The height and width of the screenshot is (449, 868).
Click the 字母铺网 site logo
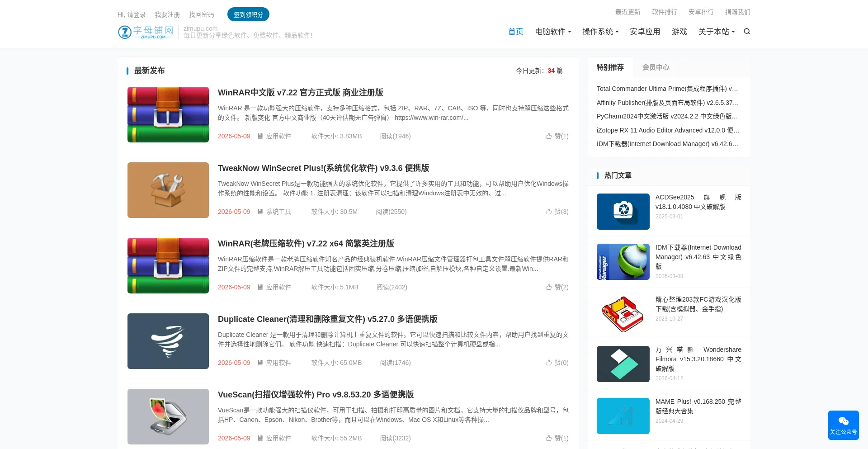tap(146, 32)
